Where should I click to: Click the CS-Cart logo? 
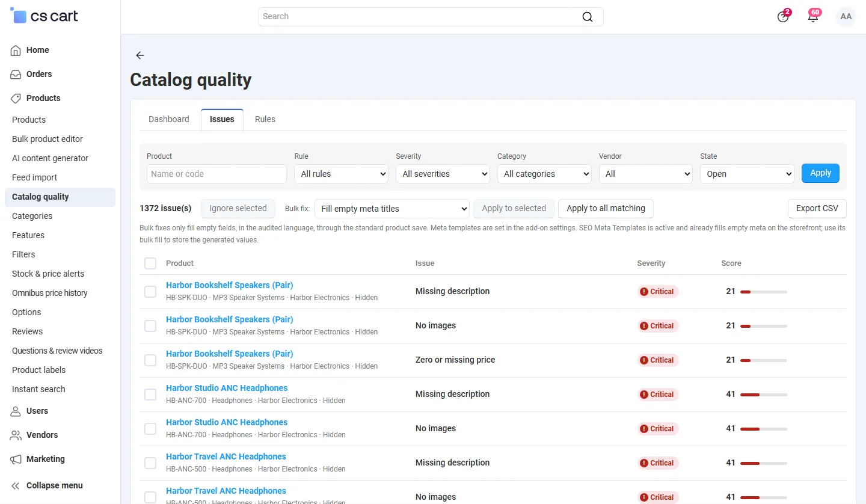(45, 16)
